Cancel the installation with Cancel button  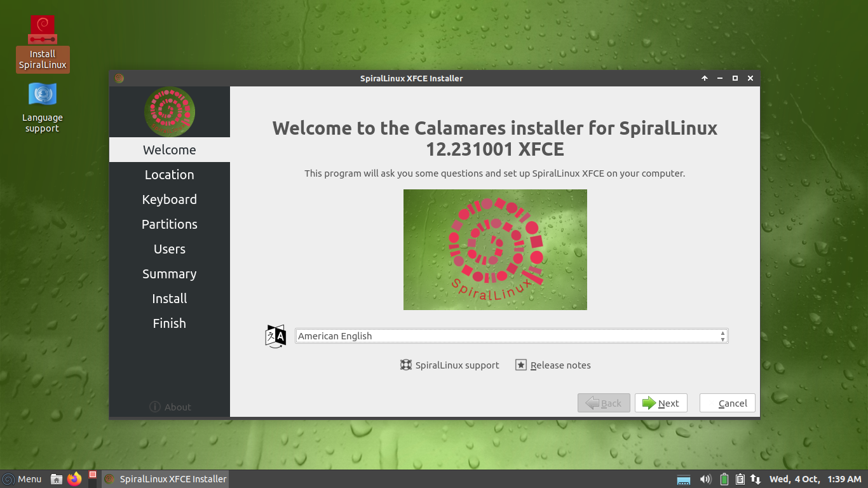[x=728, y=403]
